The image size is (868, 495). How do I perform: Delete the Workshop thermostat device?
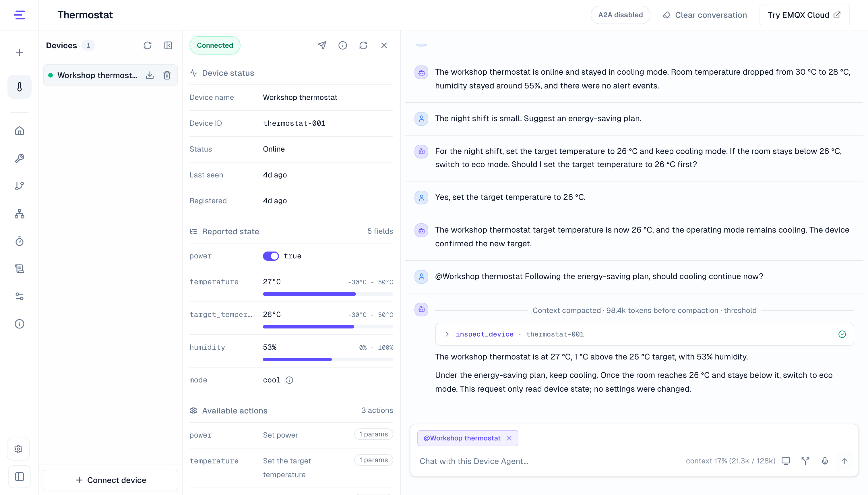(x=167, y=75)
